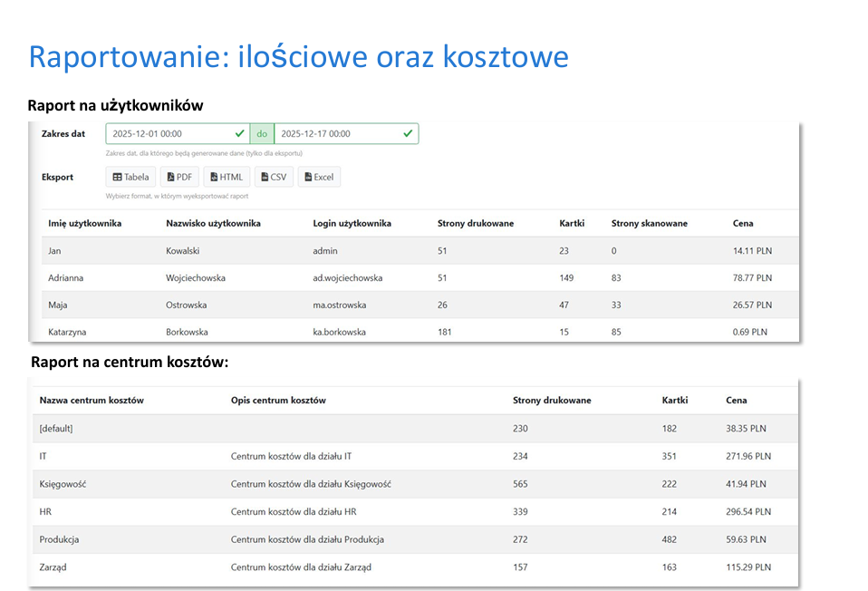Click the 'Raport na użytkowników' heading
Screen dimensions: 868x591
[116, 105]
